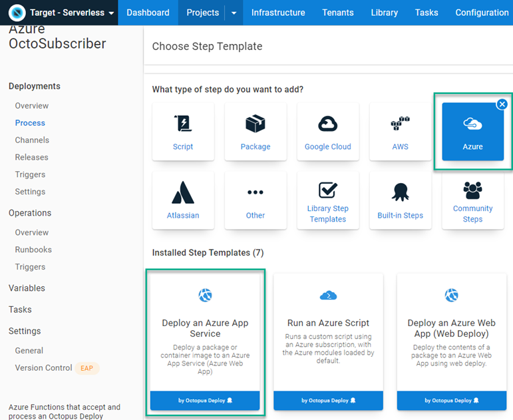The height and width of the screenshot is (420, 513).
Task: Open Runbooks in the sidebar
Action: point(33,250)
